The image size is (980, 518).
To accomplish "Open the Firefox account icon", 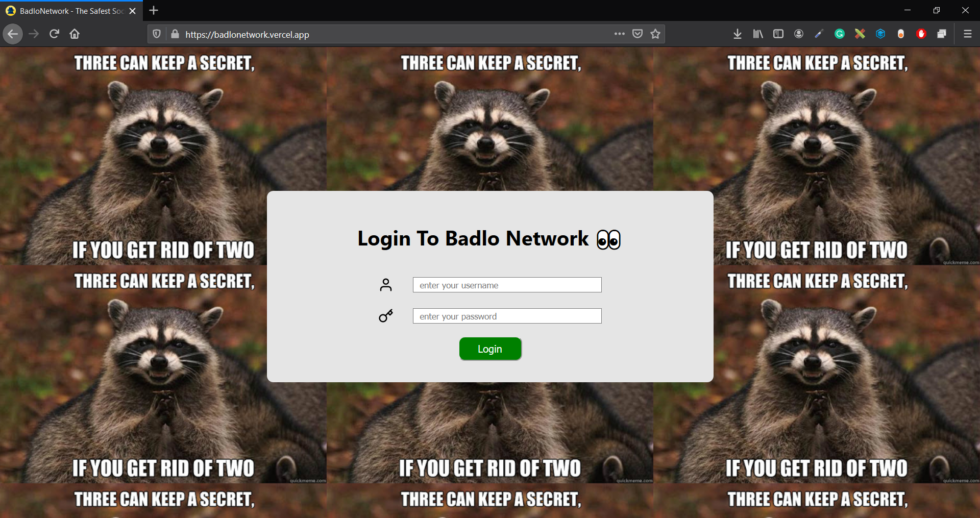I will [799, 34].
